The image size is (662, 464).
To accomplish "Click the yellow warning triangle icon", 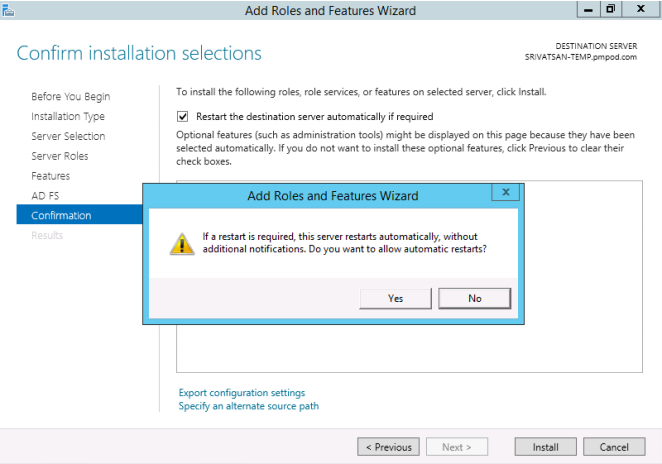I will [182, 244].
